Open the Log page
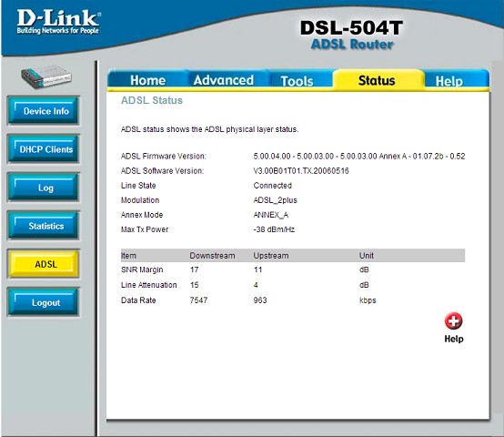The image size is (504, 437). tap(44, 188)
